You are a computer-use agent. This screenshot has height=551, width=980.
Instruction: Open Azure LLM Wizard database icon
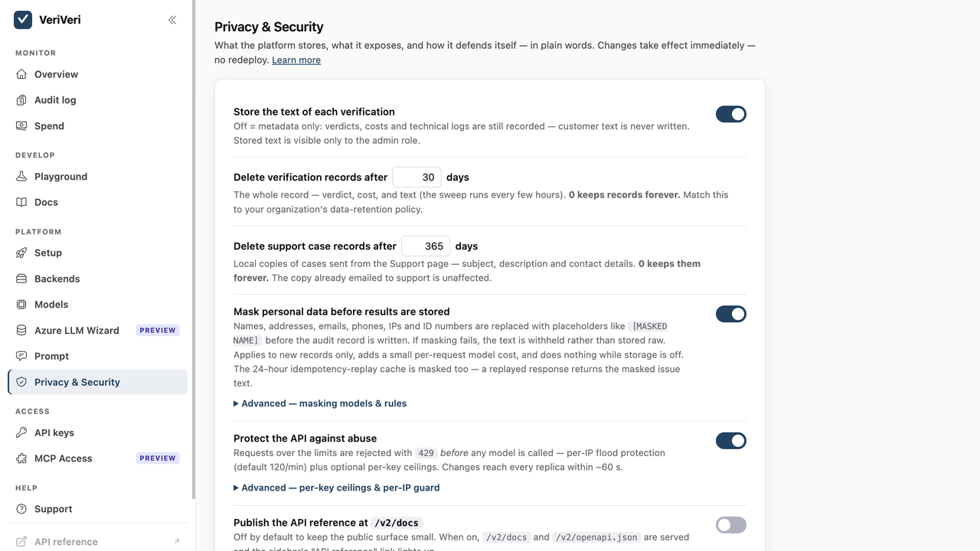tap(21, 331)
